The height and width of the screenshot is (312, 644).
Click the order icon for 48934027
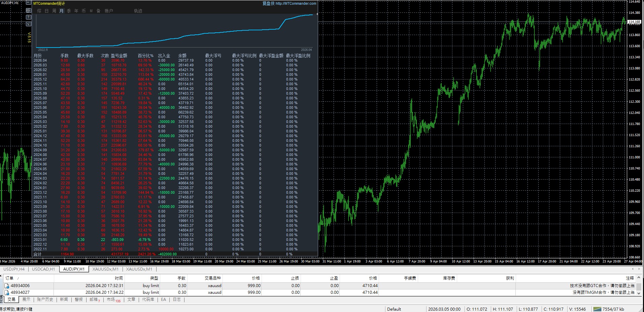pos(6,292)
